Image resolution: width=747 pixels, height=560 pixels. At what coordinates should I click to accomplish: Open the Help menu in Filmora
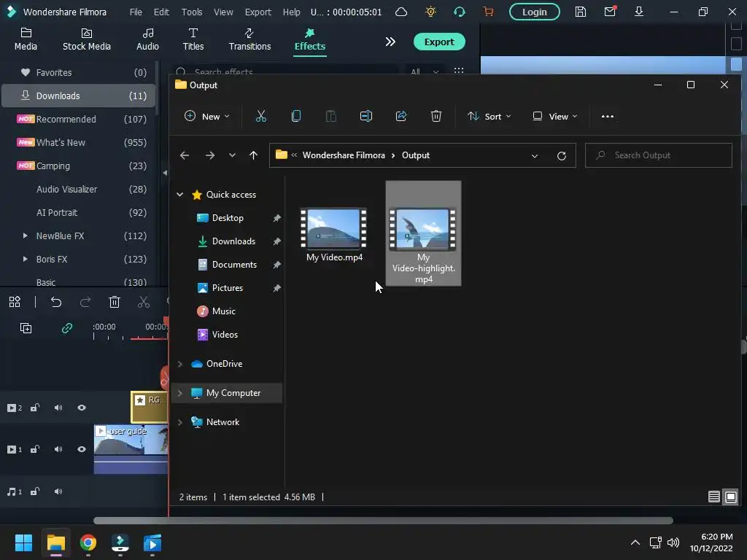coord(291,12)
